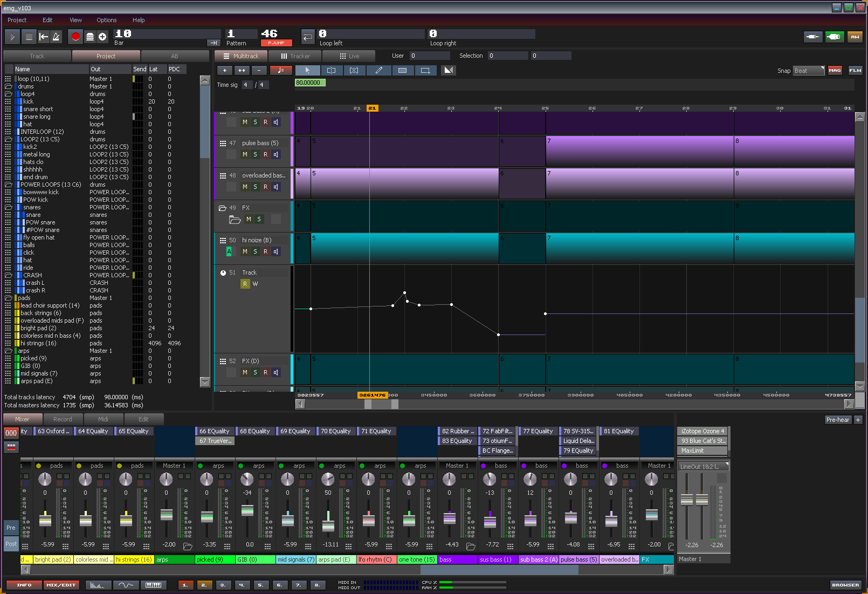
Task: Adjust the picked (9) channel fader
Action: tap(207, 517)
